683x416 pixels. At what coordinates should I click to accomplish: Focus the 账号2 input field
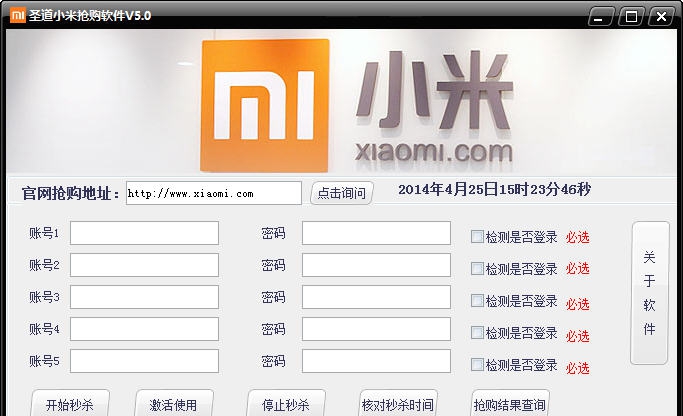click(144, 265)
